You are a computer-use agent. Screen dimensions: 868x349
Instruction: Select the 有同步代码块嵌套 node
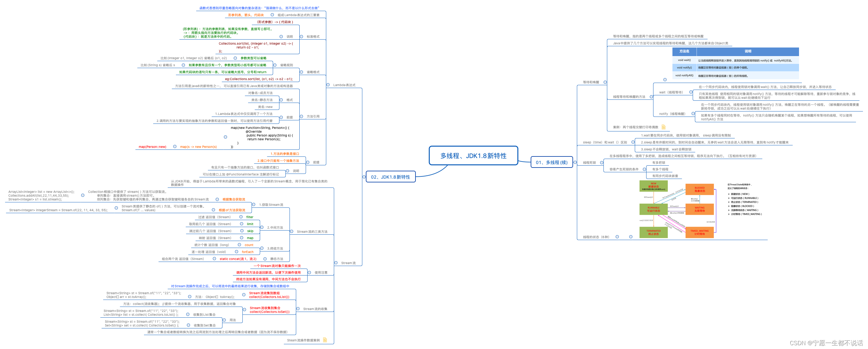(x=665, y=176)
